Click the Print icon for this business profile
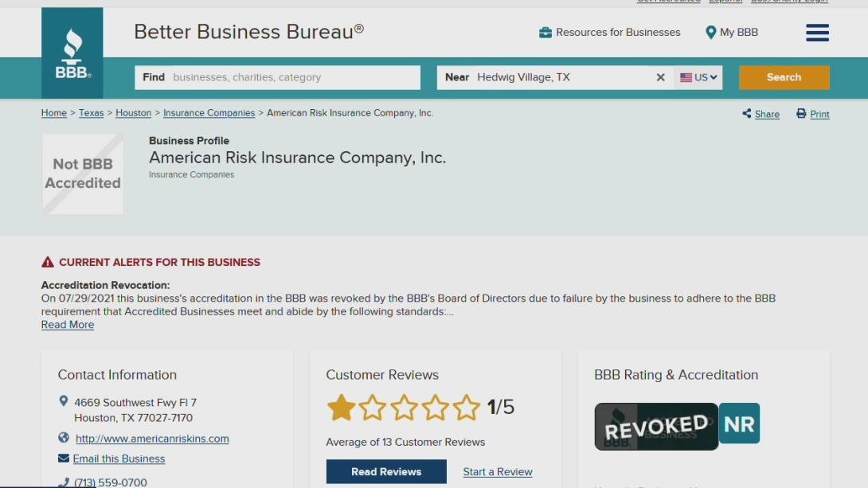The width and height of the screenshot is (868, 488). tap(800, 114)
